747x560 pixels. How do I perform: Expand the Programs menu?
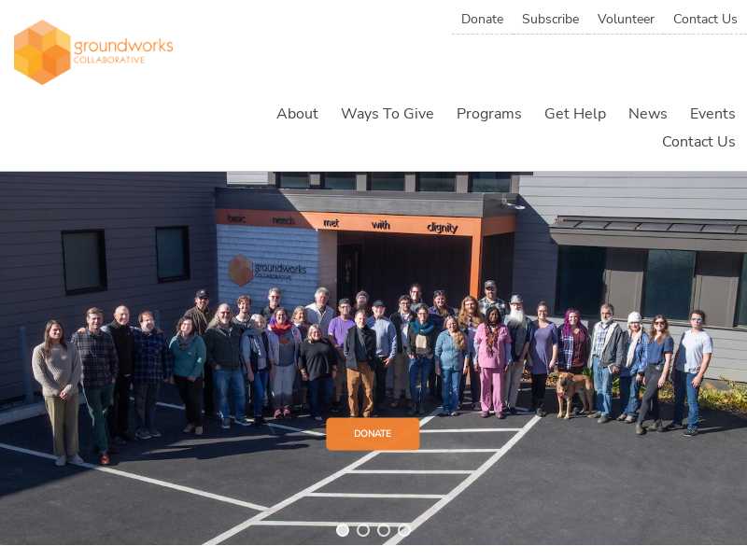[x=488, y=114]
